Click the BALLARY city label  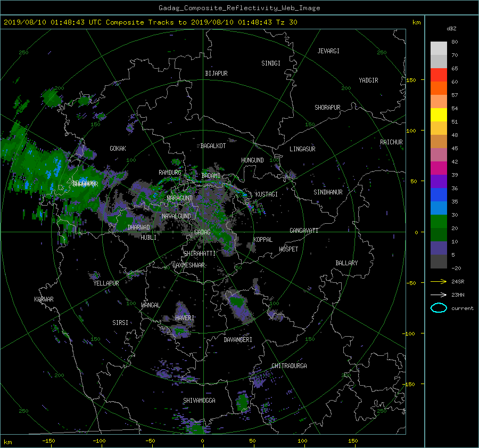[346, 263]
